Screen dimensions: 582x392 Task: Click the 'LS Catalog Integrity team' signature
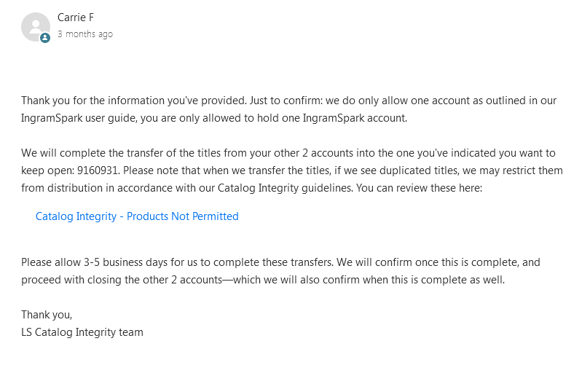point(82,332)
